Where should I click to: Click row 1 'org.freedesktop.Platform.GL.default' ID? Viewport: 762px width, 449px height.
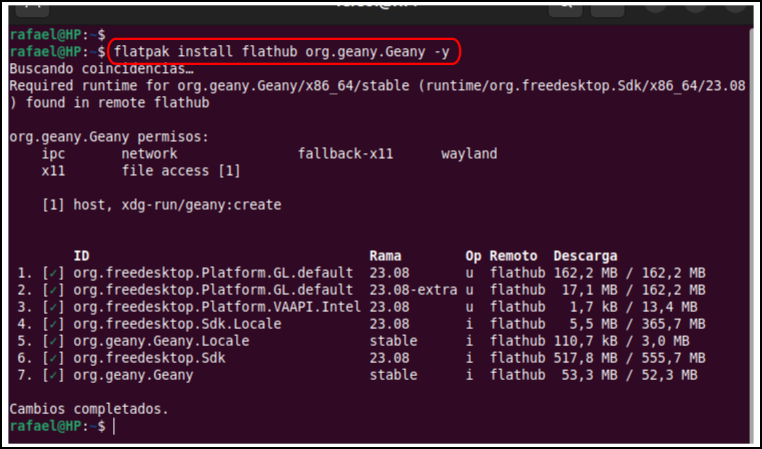(213, 273)
